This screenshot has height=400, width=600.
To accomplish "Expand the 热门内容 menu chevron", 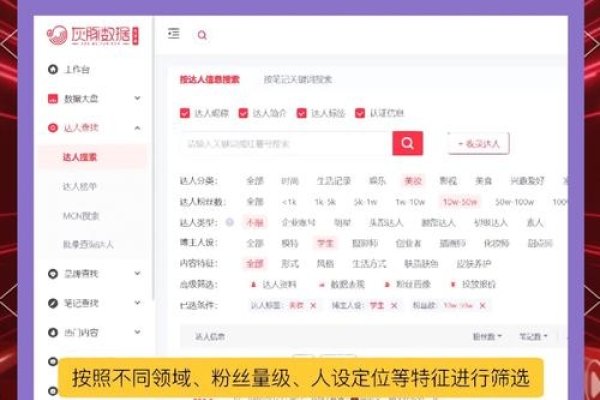I will point(137,332).
